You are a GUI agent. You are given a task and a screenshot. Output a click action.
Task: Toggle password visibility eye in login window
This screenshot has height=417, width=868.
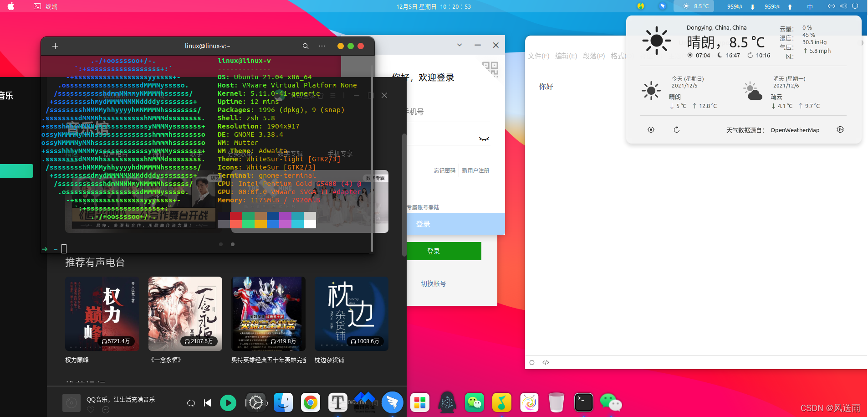coord(484,139)
